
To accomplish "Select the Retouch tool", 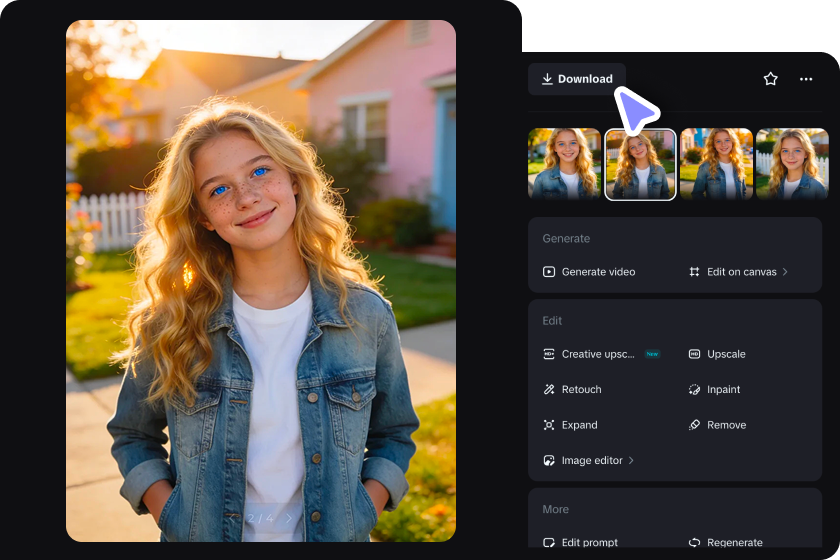I will pos(572,389).
